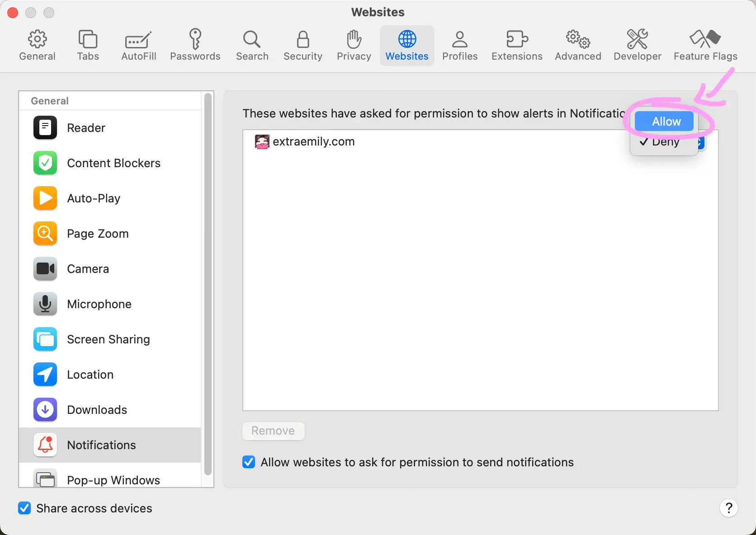Open help with the question mark button

pyautogui.click(x=728, y=508)
